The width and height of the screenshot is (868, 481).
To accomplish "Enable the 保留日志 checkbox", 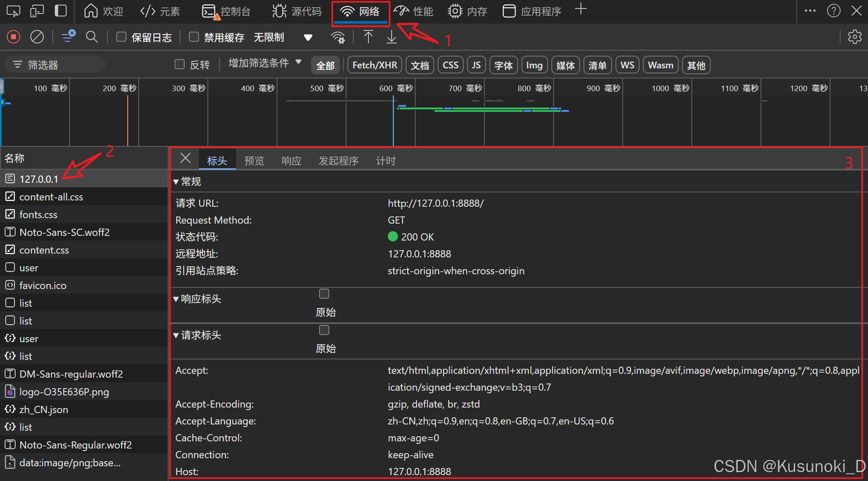I will pyautogui.click(x=121, y=37).
